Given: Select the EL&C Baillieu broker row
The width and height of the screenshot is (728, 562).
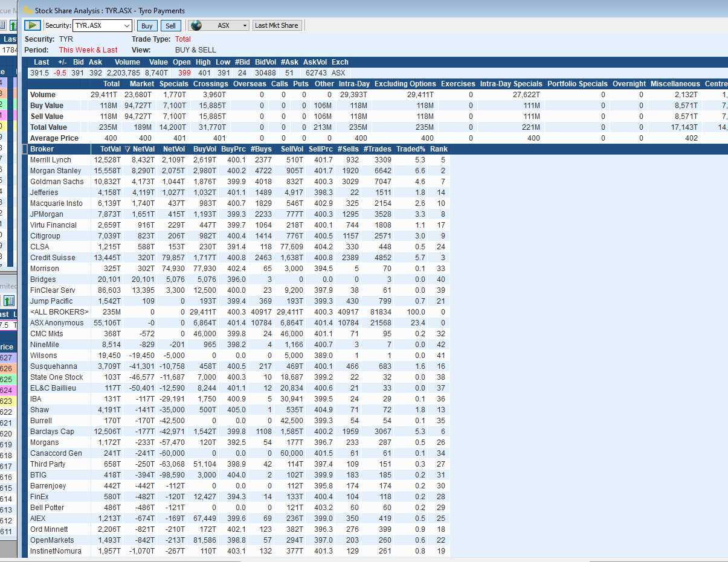Looking at the screenshot, I should (x=239, y=388).
